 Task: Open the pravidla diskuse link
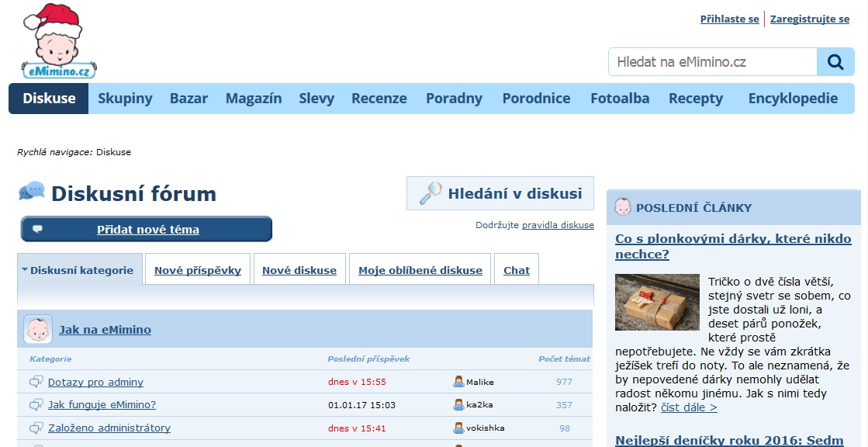click(558, 225)
